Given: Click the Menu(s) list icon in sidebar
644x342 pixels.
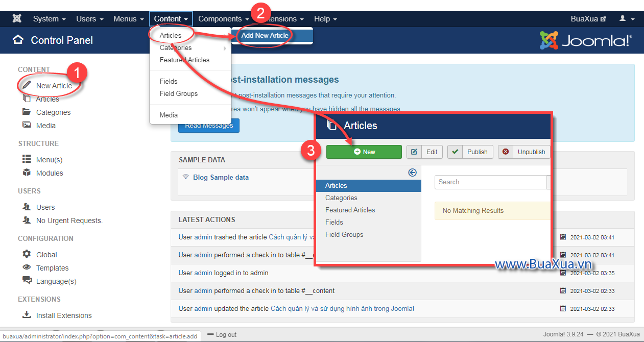Looking at the screenshot, I should (27, 159).
